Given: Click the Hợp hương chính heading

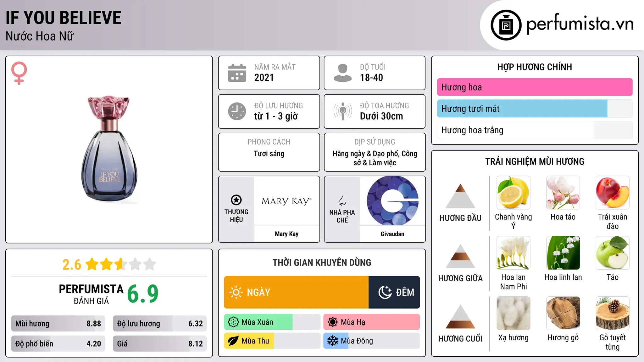Looking at the screenshot, I should pyautogui.click(x=535, y=67).
